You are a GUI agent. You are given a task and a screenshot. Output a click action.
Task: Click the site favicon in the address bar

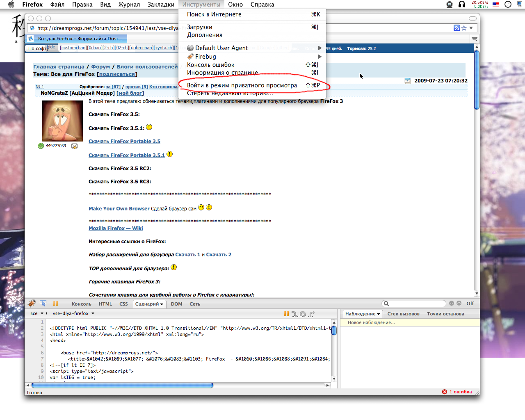coord(32,28)
